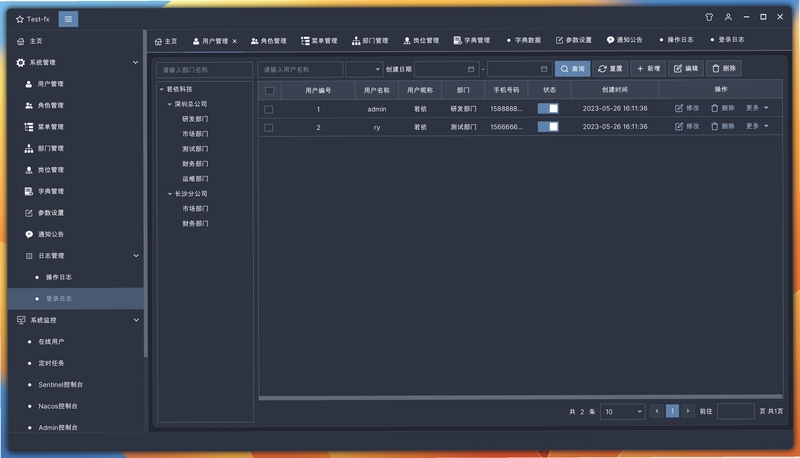Toggle the status switch for ry

[548, 126]
